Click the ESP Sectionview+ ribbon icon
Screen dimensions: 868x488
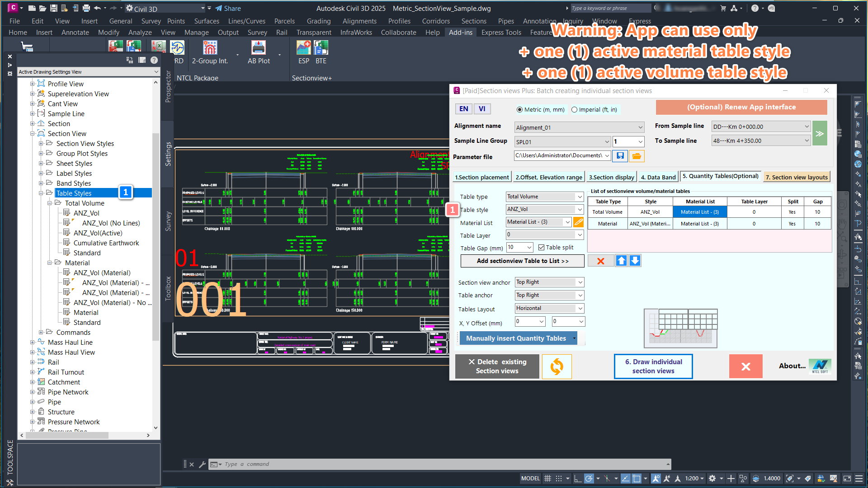pos(303,48)
